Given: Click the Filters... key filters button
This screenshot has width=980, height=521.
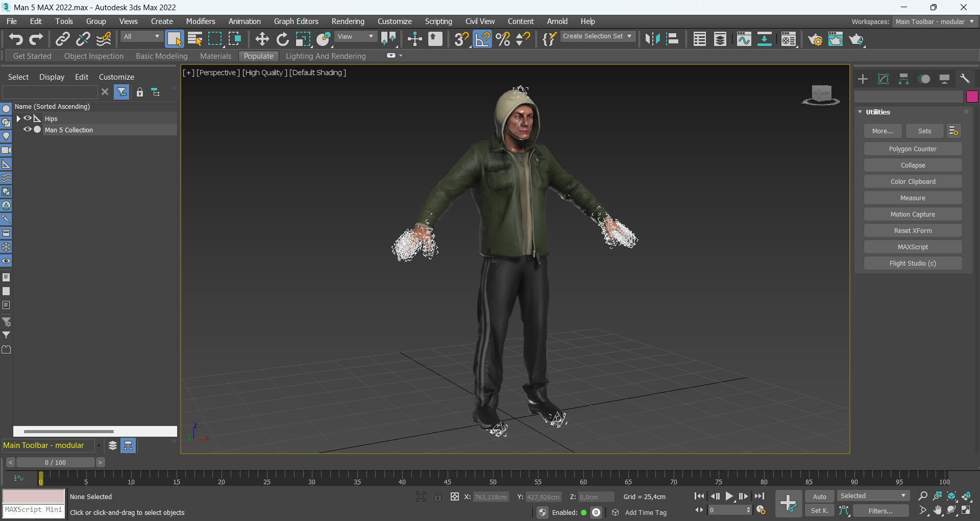Looking at the screenshot, I should click(x=880, y=511).
